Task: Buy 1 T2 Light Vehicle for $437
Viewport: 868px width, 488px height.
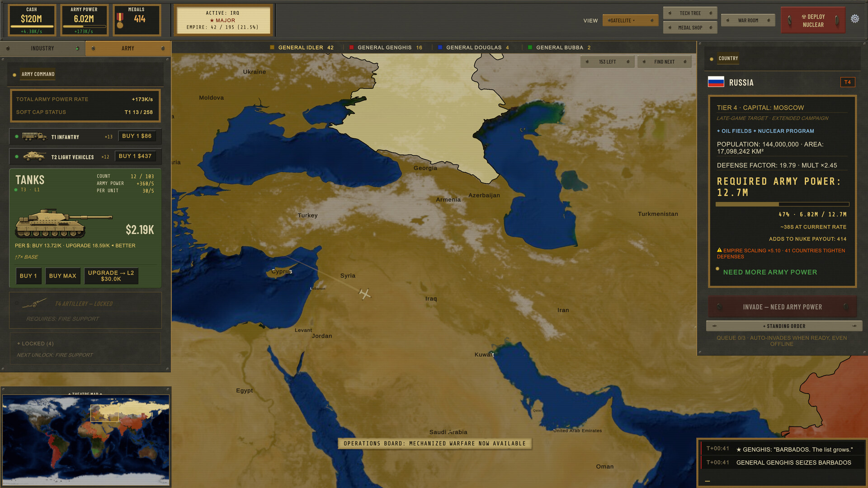Action: [x=135, y=156]
